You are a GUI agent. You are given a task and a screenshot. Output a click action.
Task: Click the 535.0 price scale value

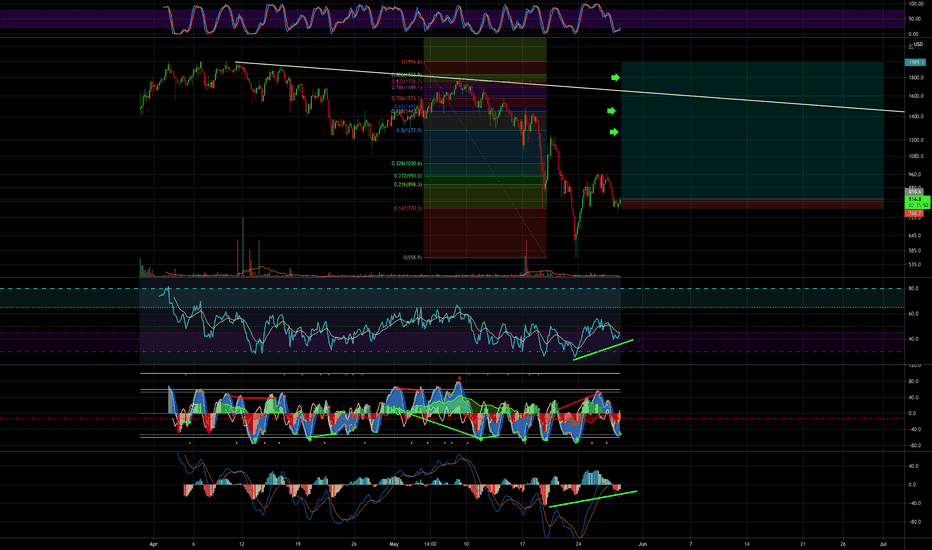(x=915, y=265)
